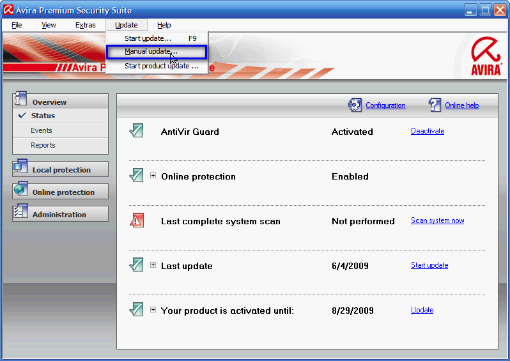Open the Help menu
Screen dimensions: 510x361
click(x=164, y=25)
